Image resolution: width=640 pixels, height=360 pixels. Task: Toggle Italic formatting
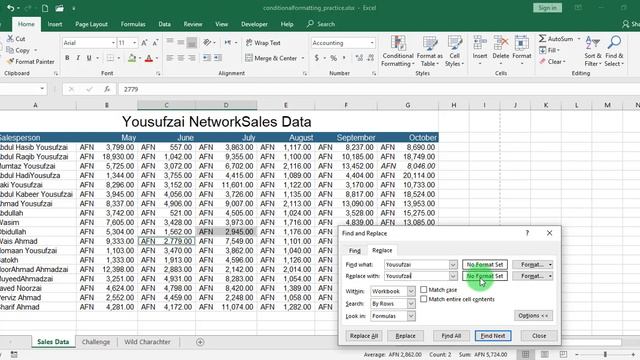pyautogui.click(x=78, y=58)
